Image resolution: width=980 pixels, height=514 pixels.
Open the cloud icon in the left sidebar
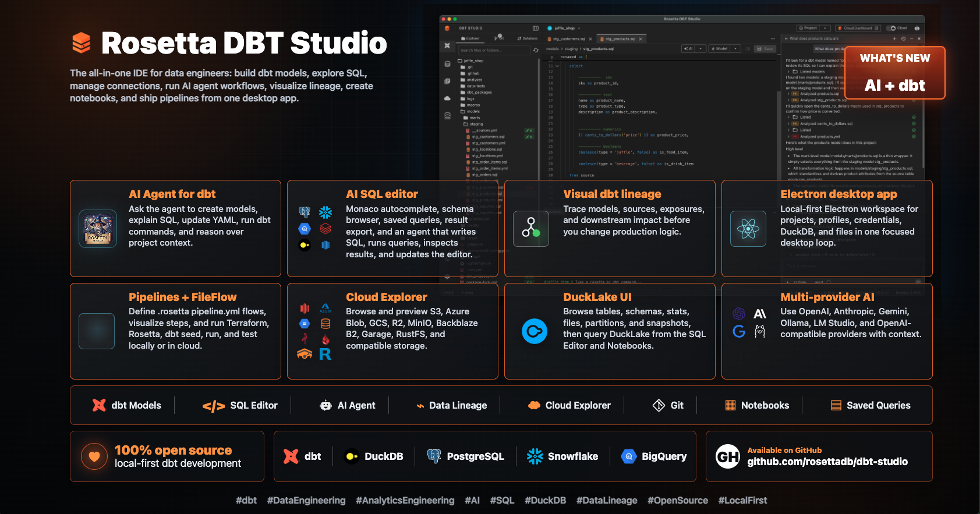[x=447, y=98]
